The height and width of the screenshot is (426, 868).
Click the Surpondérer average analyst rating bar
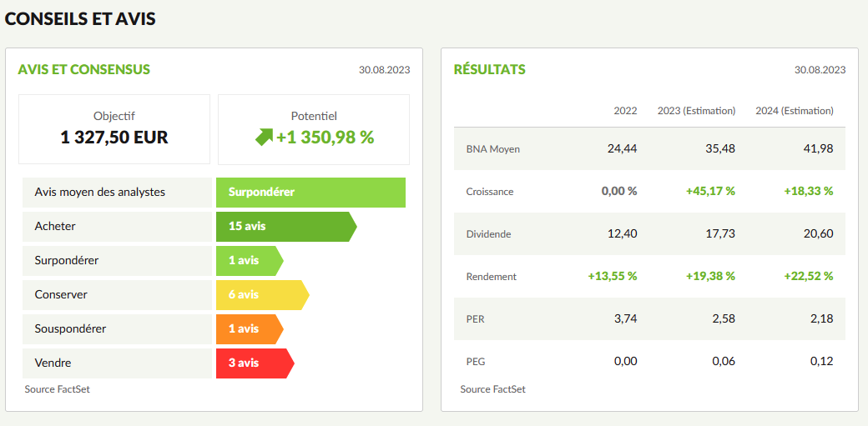310,192
